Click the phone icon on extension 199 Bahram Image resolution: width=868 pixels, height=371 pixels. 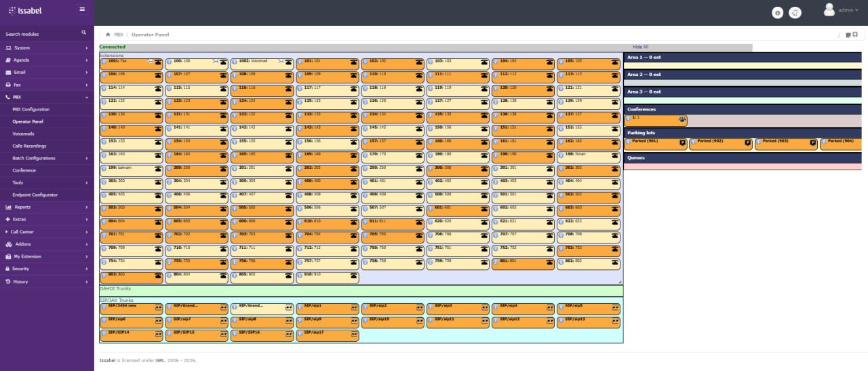158,168
